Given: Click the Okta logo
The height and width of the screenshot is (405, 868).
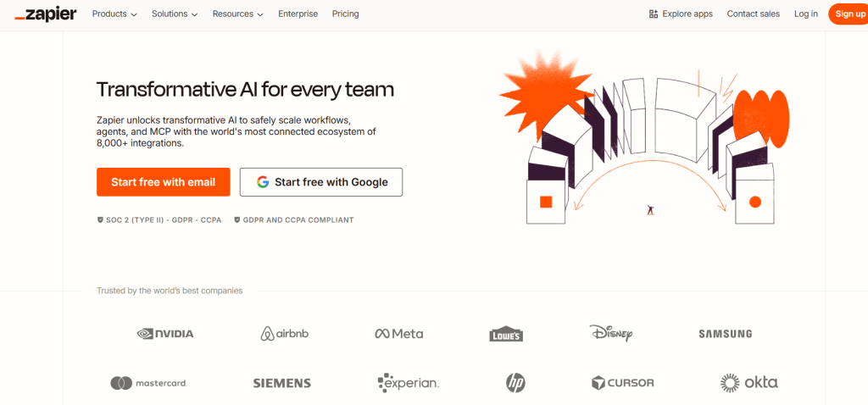Looking at the screenshot, I should (748, 382).
